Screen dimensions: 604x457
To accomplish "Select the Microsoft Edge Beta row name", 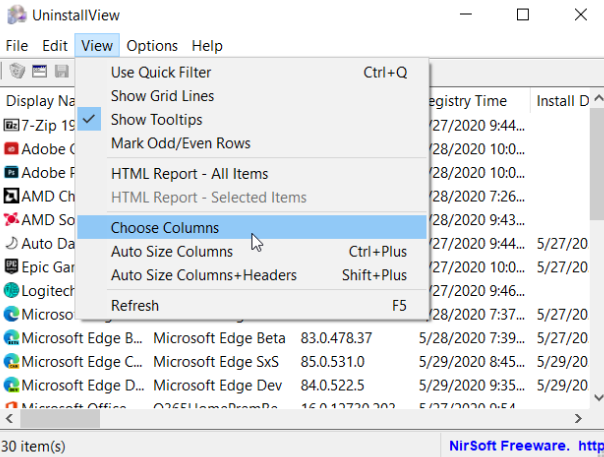I will click(x=82, y=338).
